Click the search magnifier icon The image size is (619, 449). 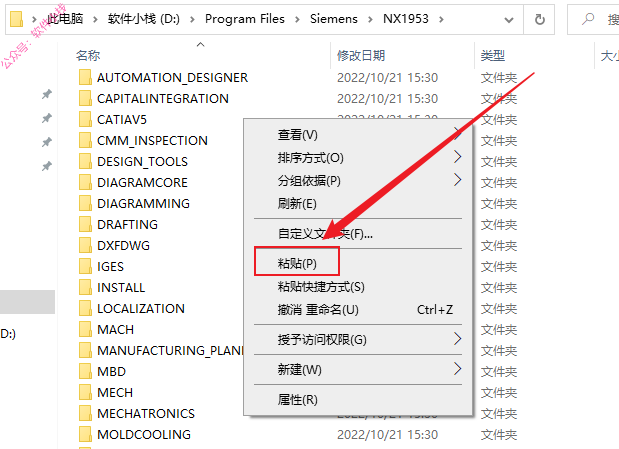tap(587, 19)
